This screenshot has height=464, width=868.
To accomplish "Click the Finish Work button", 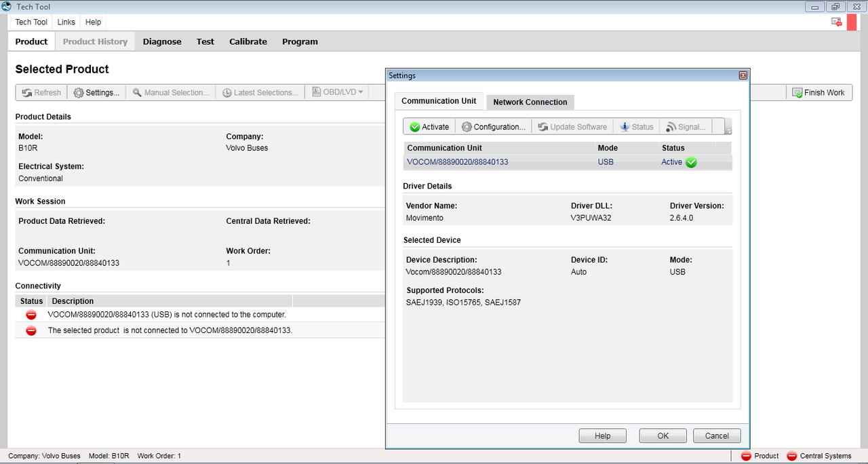I will tap(818, 92).
